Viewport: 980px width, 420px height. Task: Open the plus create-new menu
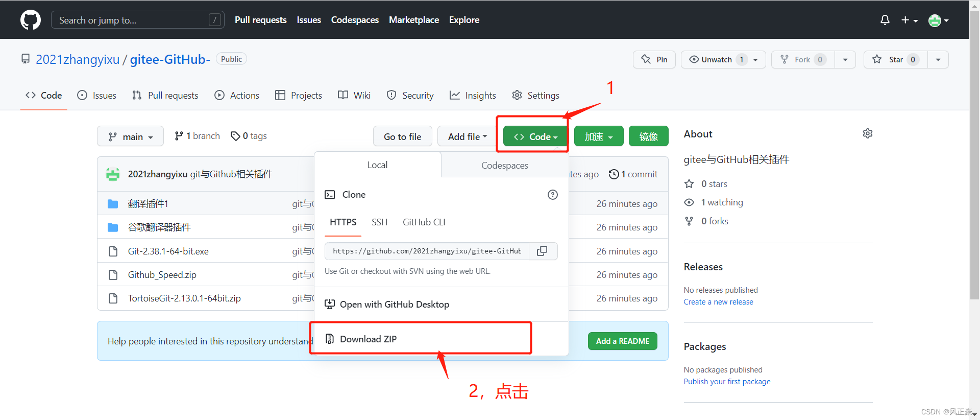click(910, 20)
